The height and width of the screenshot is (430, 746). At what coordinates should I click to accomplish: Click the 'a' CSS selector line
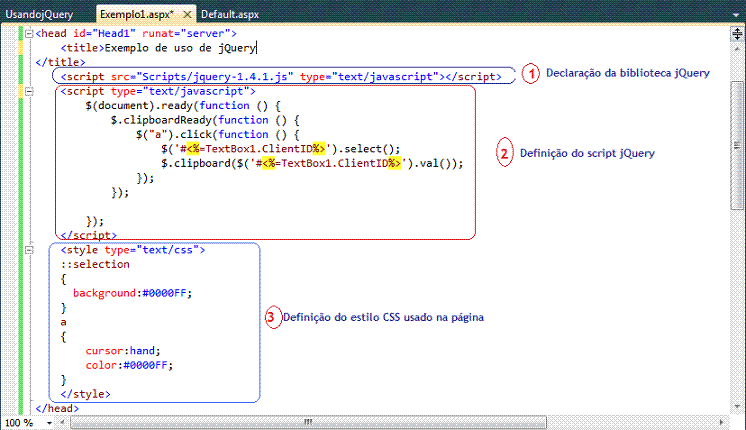pos(63,322)
